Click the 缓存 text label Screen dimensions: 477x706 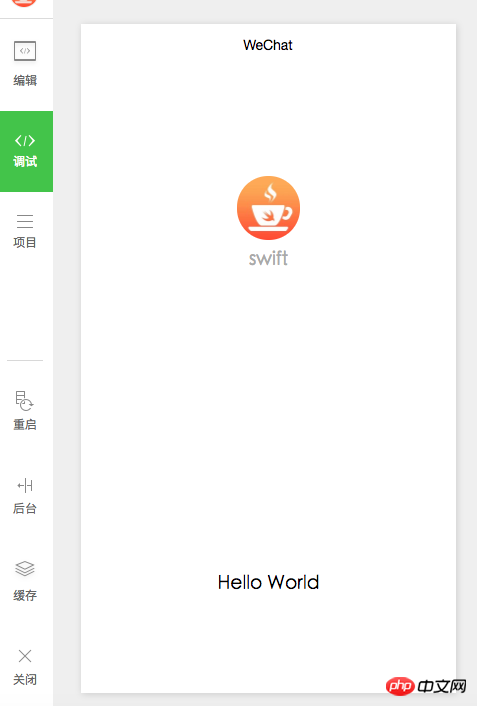point(25,595)
